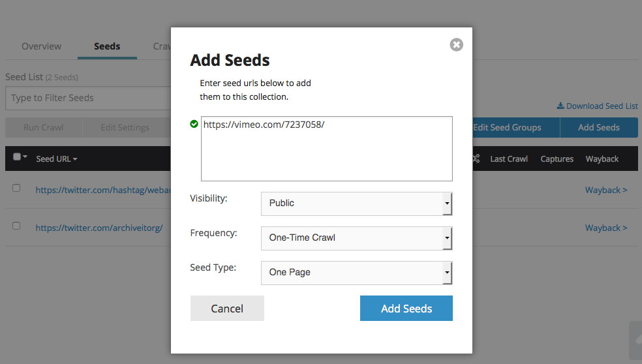Open the Frequency dropdown showing One-Time Crawl

(356, 238)
